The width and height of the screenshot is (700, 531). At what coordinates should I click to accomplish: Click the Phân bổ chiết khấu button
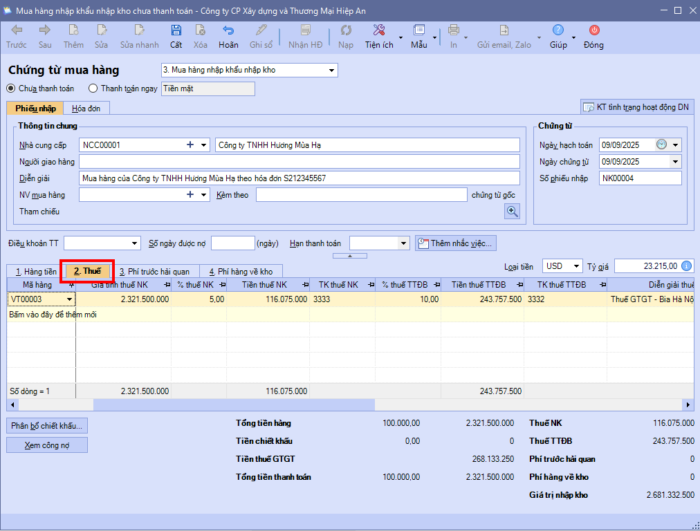tap(47, 425)
